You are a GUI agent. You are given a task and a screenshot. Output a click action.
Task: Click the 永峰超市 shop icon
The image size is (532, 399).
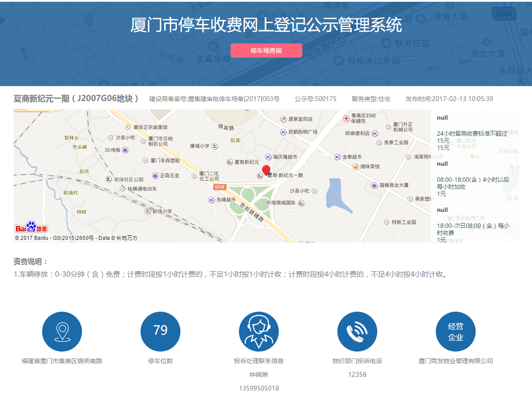[x=211, y=200]
